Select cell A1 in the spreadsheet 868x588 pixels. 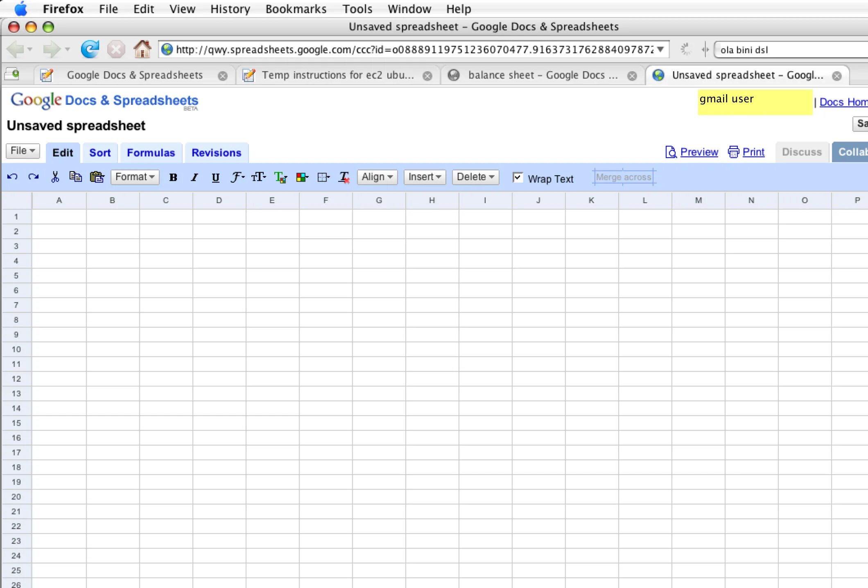[59, 217]
